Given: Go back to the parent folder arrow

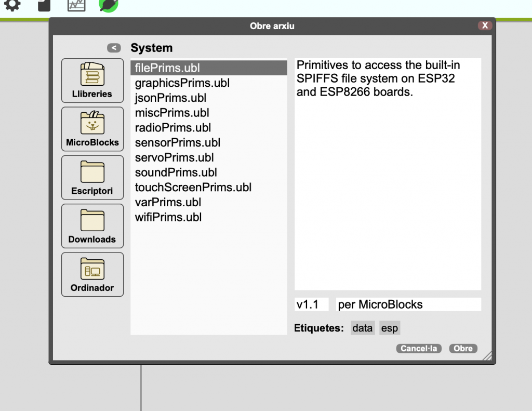Looking at the screenshot, I should click(x=114, y=48).
